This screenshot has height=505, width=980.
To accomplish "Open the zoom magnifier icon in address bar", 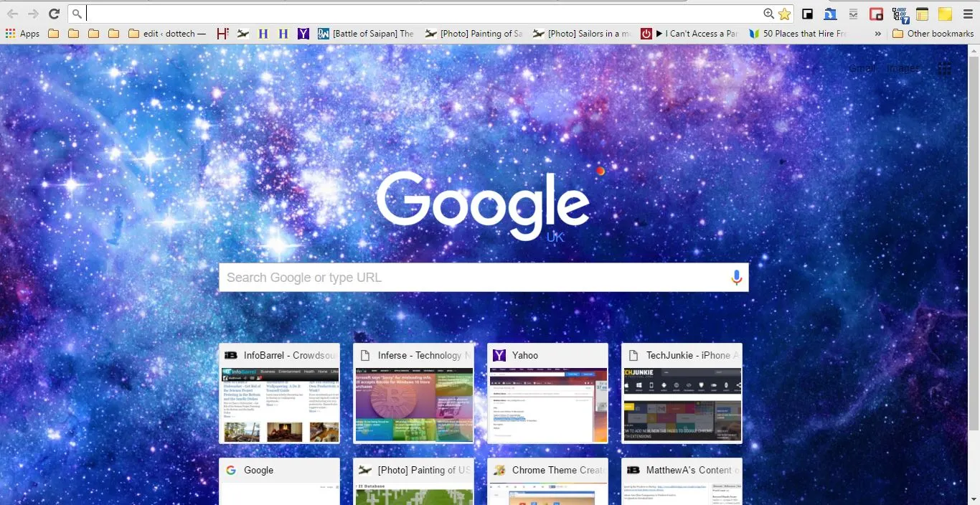I will pos(768,14).
